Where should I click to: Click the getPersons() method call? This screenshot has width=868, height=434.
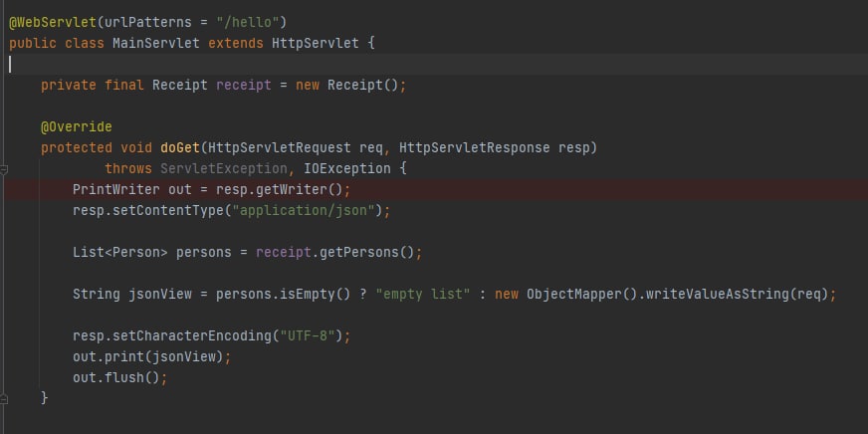point(367,253)
